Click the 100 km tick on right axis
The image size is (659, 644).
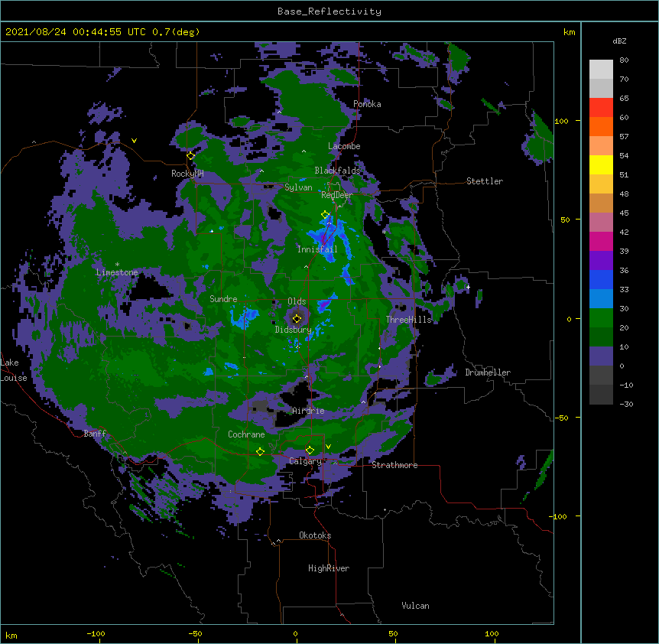click(561, 121)
